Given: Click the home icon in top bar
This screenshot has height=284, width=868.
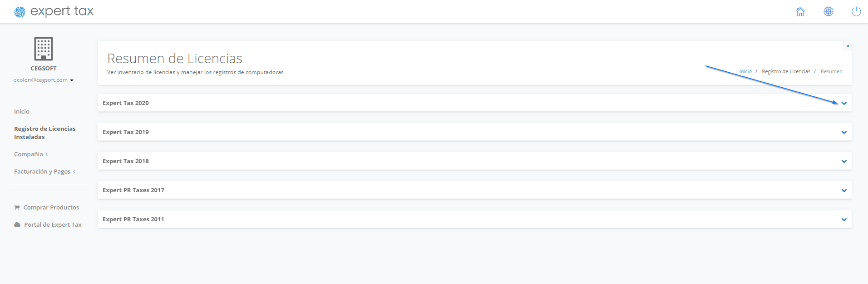Looking at the screenshot, I should pyautogui.click(x=800, y=11).
